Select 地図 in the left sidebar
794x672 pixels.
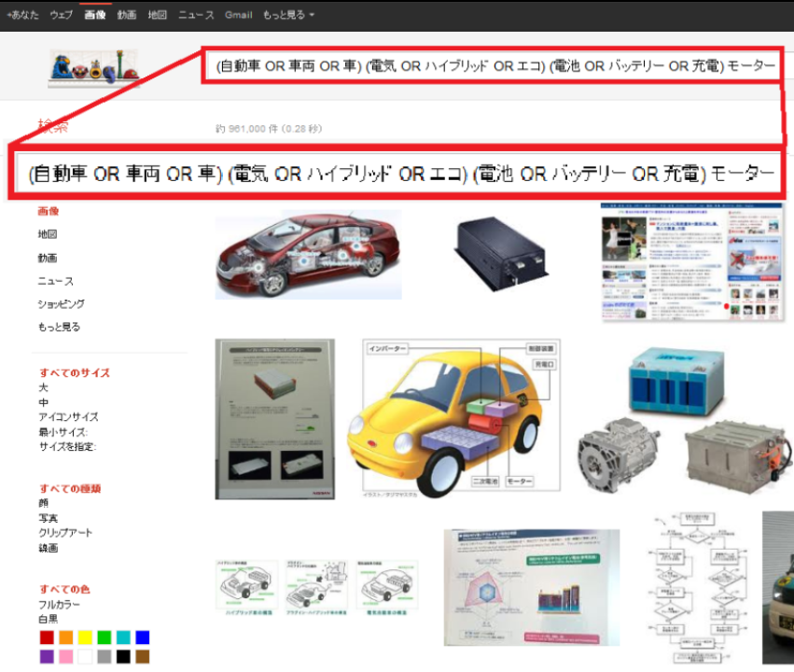pyautogui.click(x=48, y=234)
